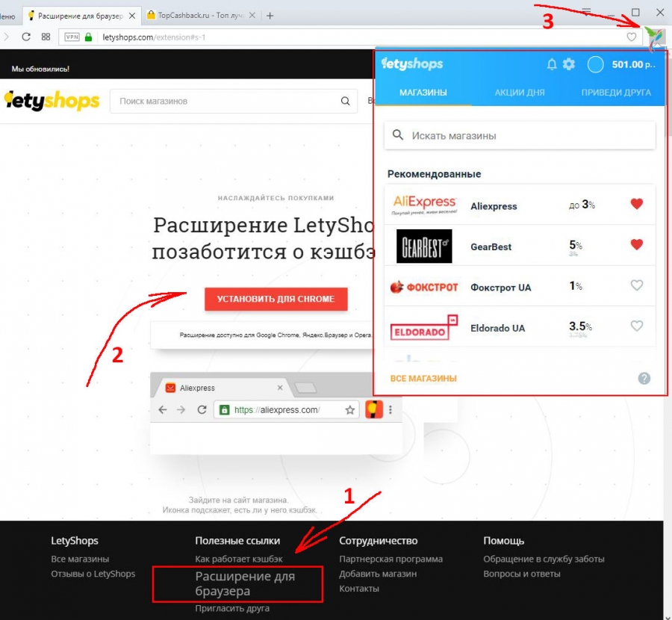The height and width of the screenshot is (620, 672).
Task: Favorite Eldorado UA with heart icon
Action: (636, 326)
